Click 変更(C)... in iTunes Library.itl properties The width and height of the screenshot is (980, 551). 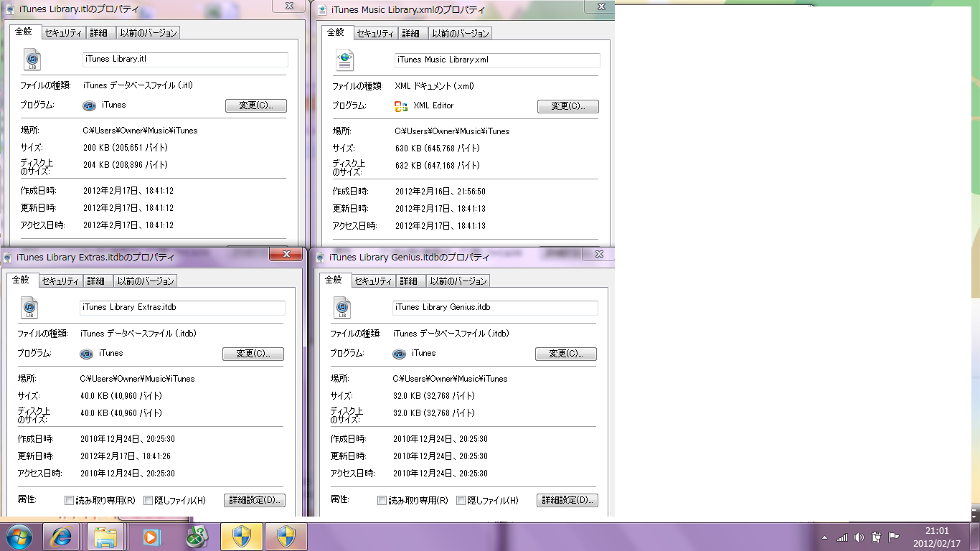pos(256,106)
